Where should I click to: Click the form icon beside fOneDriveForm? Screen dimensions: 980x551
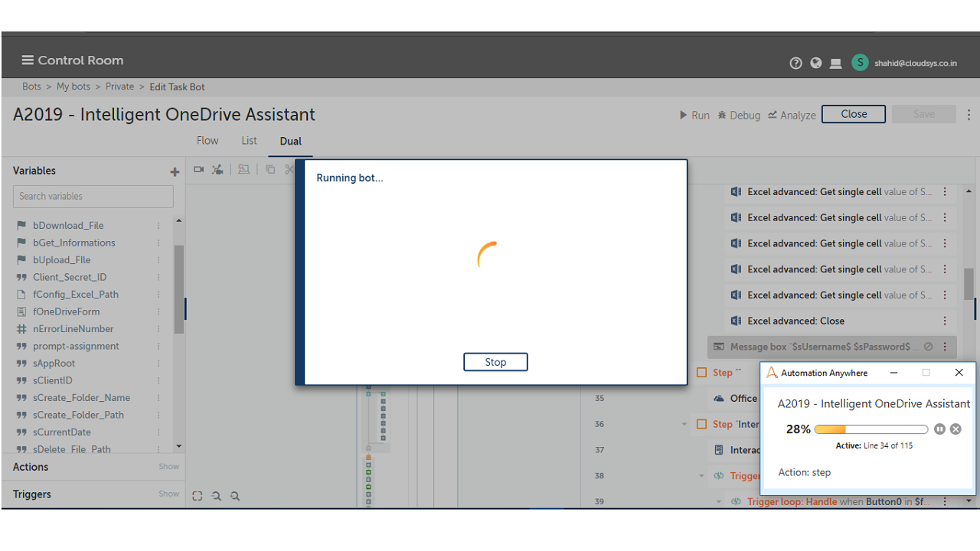[21, 311]
